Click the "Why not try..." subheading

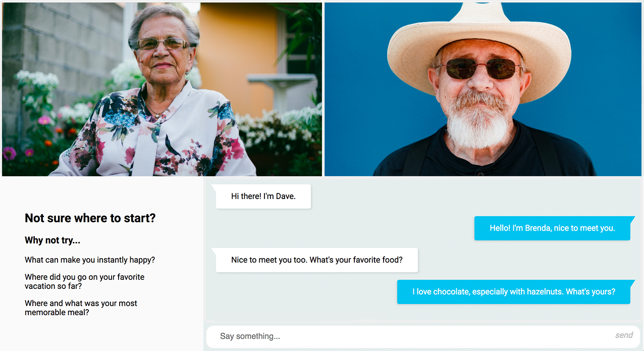52,240
